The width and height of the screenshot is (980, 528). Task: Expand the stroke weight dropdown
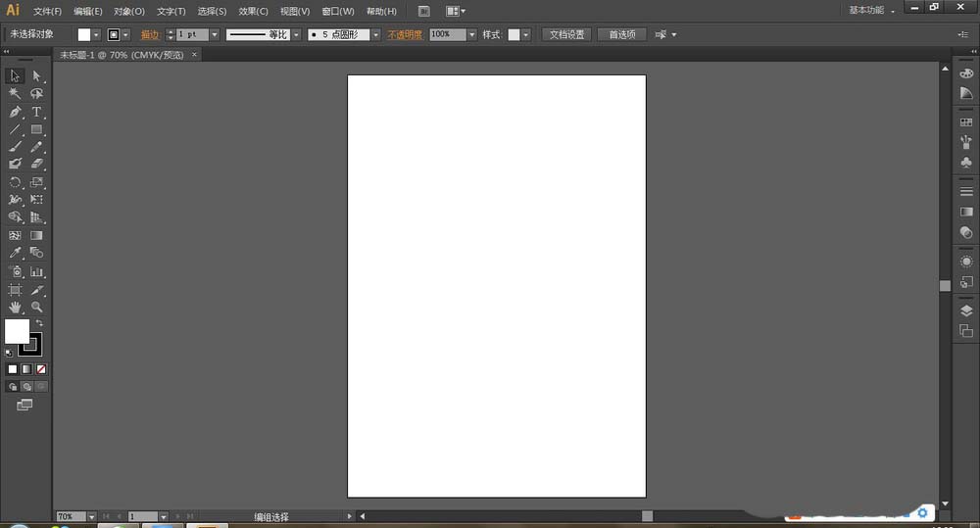(215, 35)
